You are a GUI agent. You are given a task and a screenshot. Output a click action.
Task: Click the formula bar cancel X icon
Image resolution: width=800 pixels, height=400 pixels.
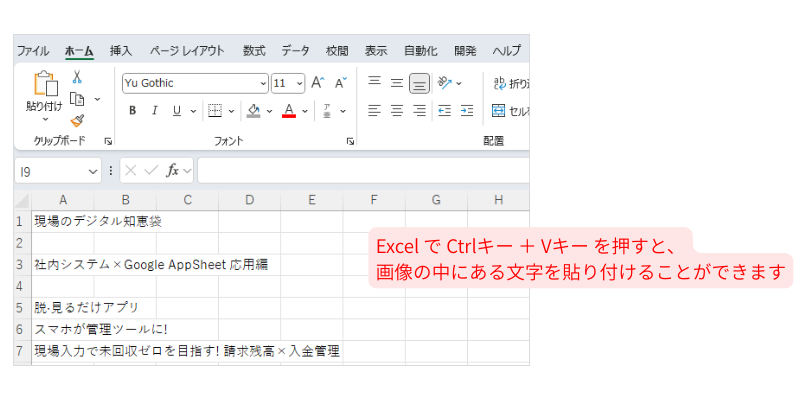[x=131, y=171]
